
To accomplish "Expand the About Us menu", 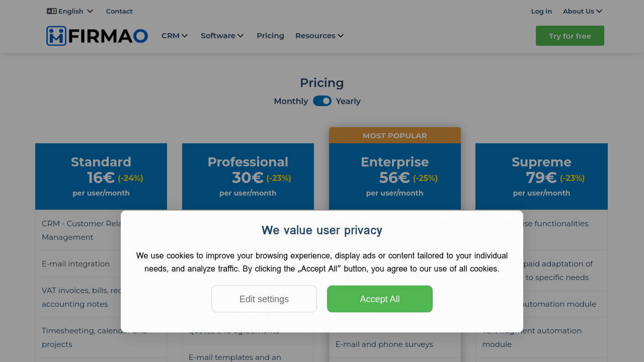I will (583, 11).
